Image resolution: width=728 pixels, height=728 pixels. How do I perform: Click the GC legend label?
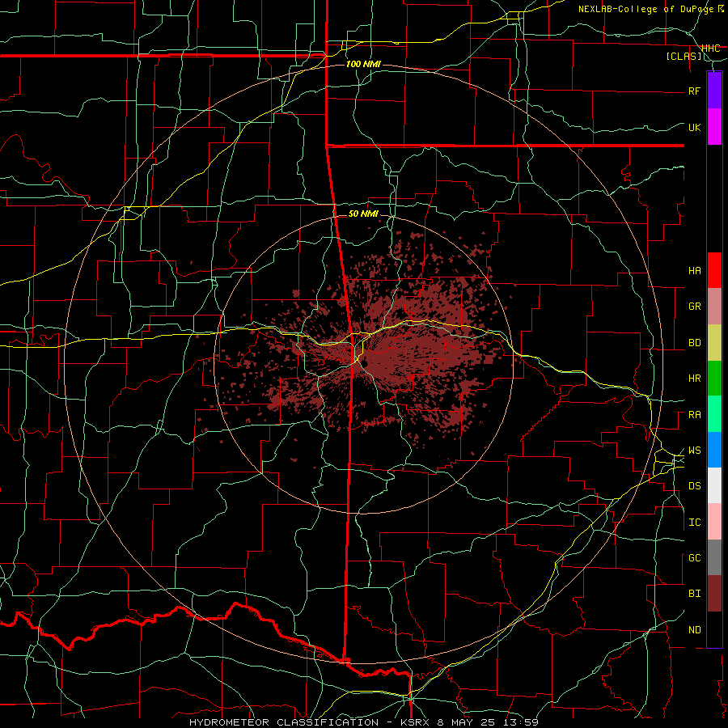point(694,558)
